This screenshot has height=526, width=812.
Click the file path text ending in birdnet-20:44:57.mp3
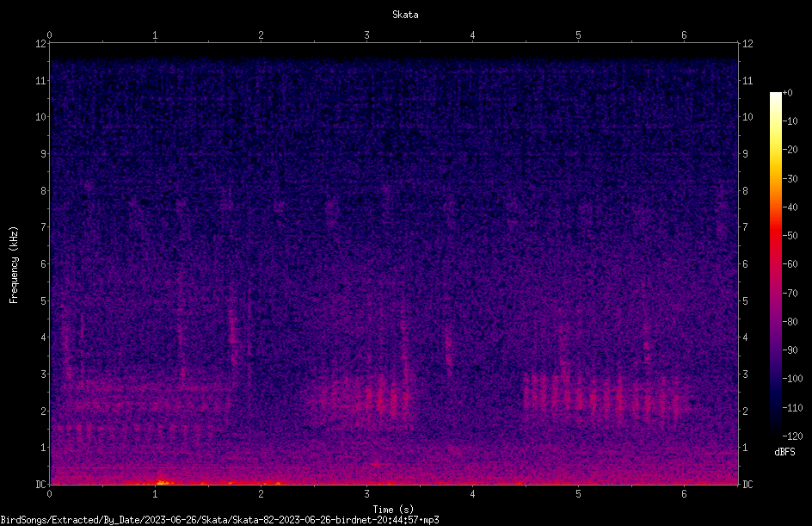coord(219,520)
